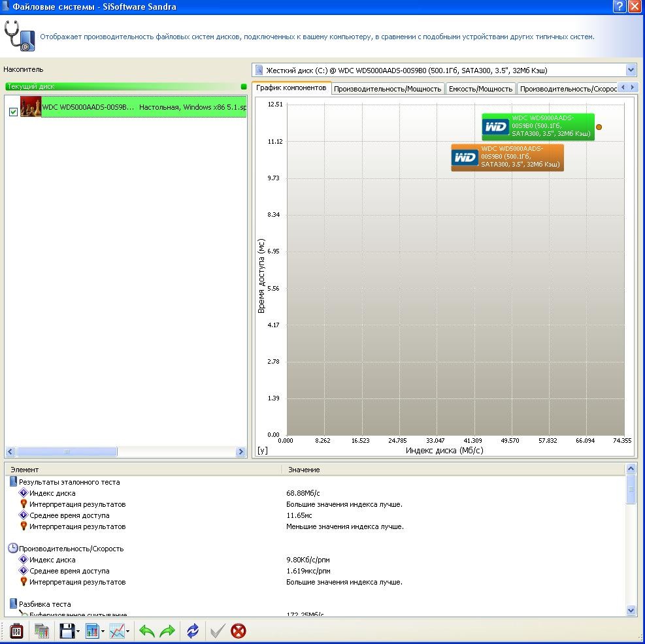Click down arrow of results list scrollbar
This screenshot has height=644, width=645.
coord(631,611)
